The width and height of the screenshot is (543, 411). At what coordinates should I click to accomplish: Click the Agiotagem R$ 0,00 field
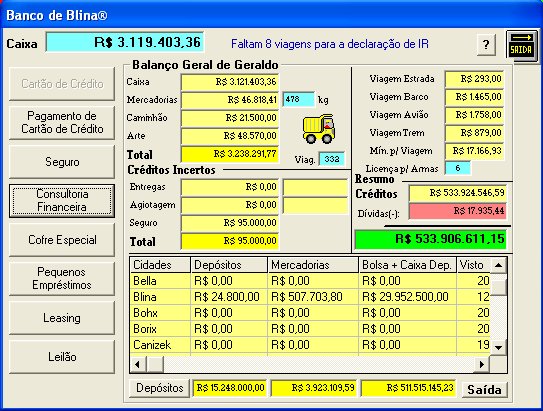(x=230, y=205)
